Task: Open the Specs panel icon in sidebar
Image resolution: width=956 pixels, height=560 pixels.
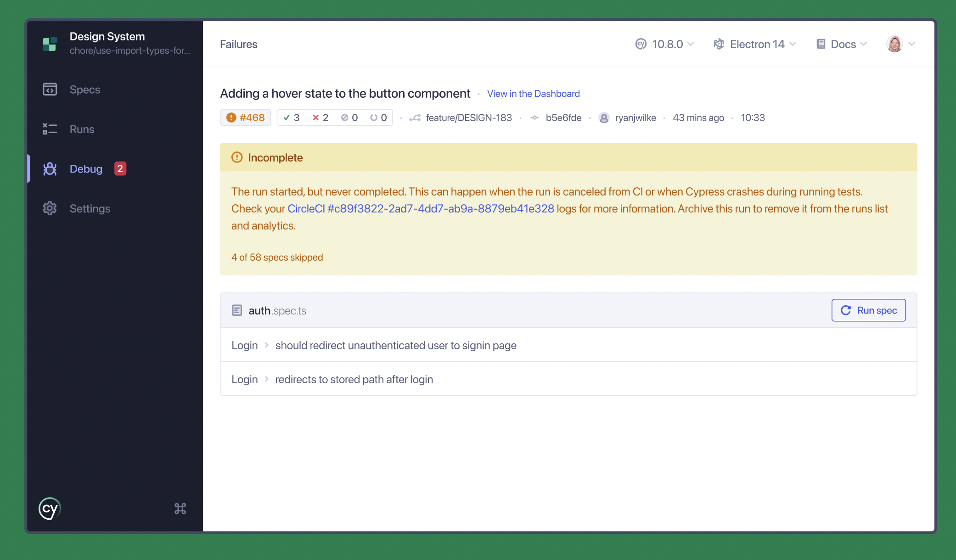Action: click(x=50, y=90)
